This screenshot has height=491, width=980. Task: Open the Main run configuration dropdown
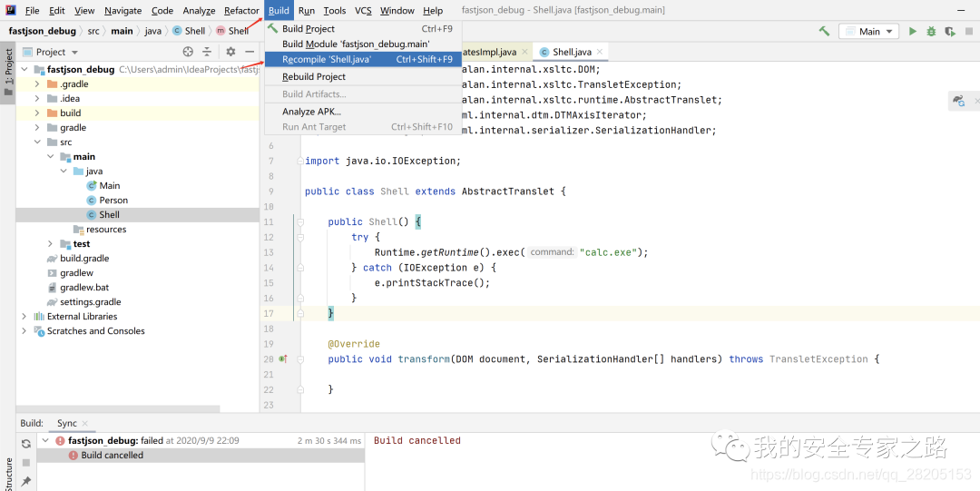pyautogui.click(x=868, y=31)
